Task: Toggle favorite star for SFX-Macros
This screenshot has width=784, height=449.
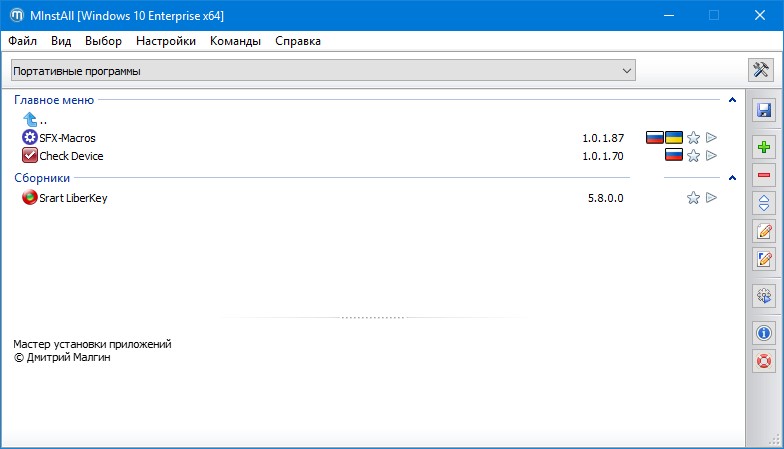Action: tap(693, 138)
